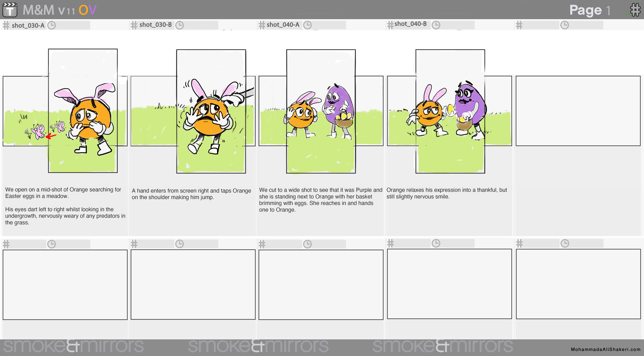Click clock icon of third bottom-row panel
The image size is (644, 356).
[308, 244]
